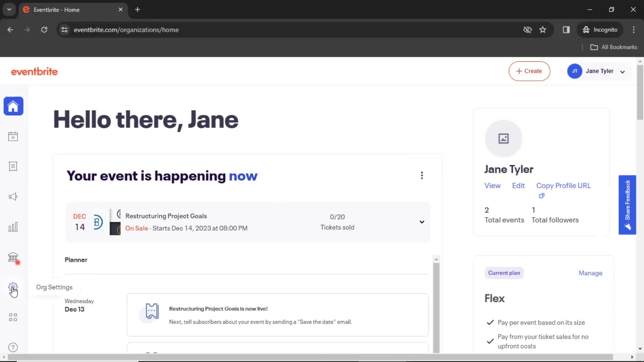Click the third-party cookies blocked eye icon
The width and height of the screenshot is (644, 362).
tap(527, 30)
